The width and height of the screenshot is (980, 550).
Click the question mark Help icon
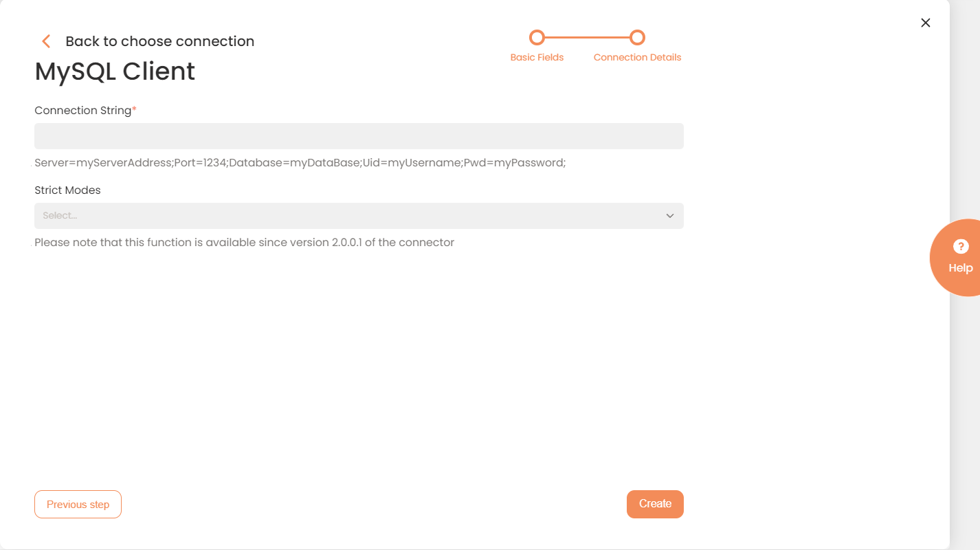point(961,246)
